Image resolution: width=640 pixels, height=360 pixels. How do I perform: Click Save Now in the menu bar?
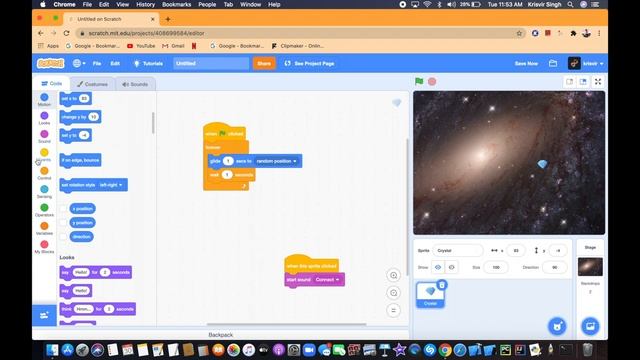click(x=526, y=63)
